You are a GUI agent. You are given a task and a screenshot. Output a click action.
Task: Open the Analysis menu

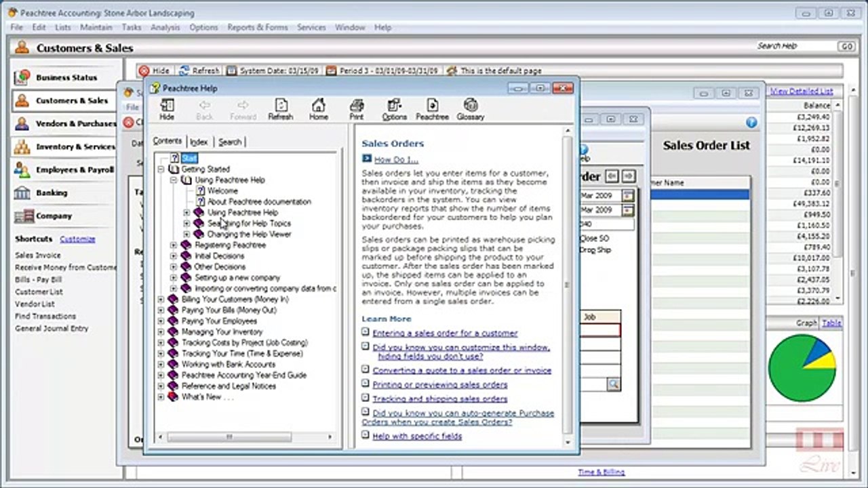click(165, 27)
